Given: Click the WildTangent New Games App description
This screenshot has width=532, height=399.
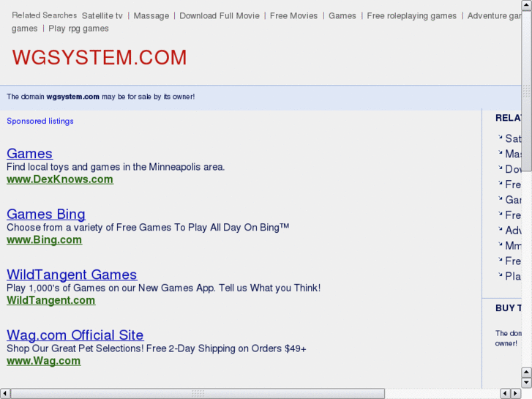Looking at the screenshot, I should [163, 288].
